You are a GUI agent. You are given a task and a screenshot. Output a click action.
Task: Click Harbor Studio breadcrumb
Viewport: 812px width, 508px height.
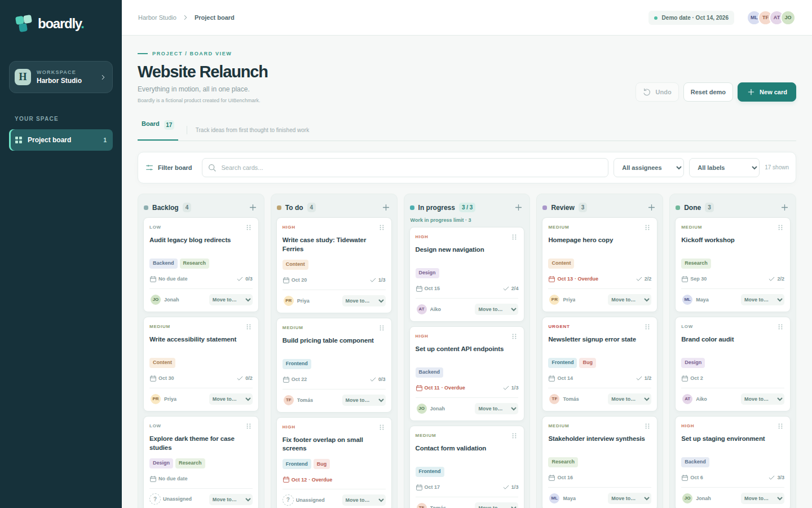(x=157, y=17)
